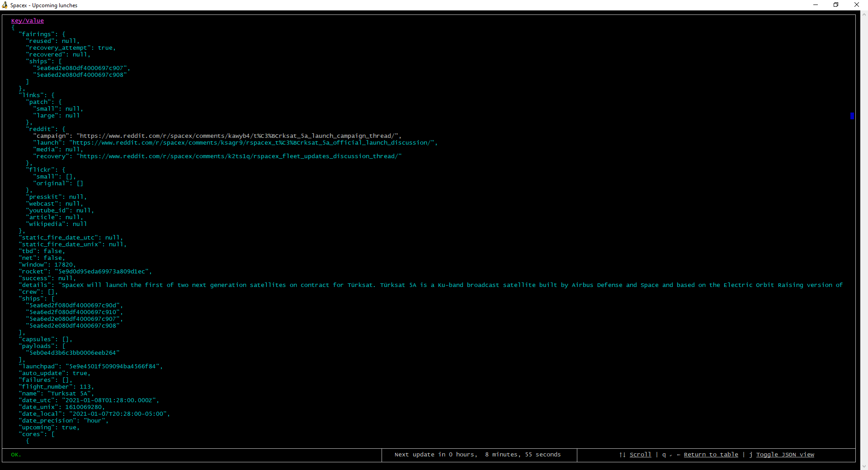Screen dimensions: 868x470
Task: Click the "cores": [ line
Action: 37,434
